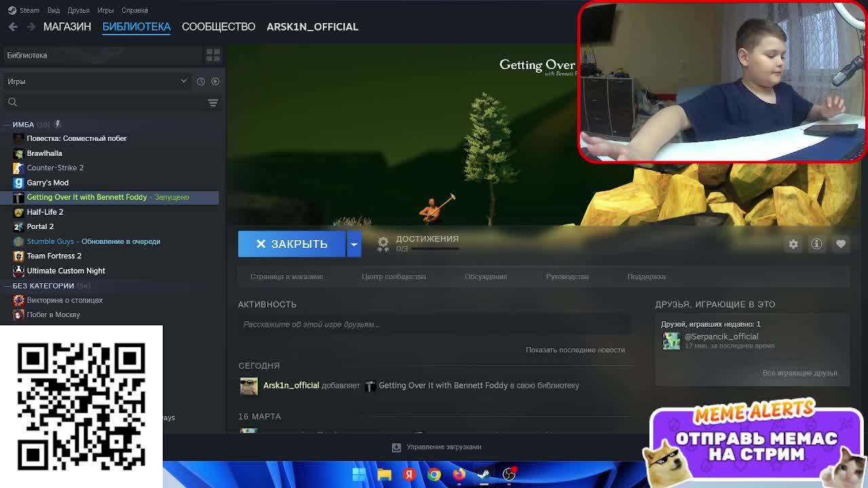Open the recent activity clock filter

(201, 81)
